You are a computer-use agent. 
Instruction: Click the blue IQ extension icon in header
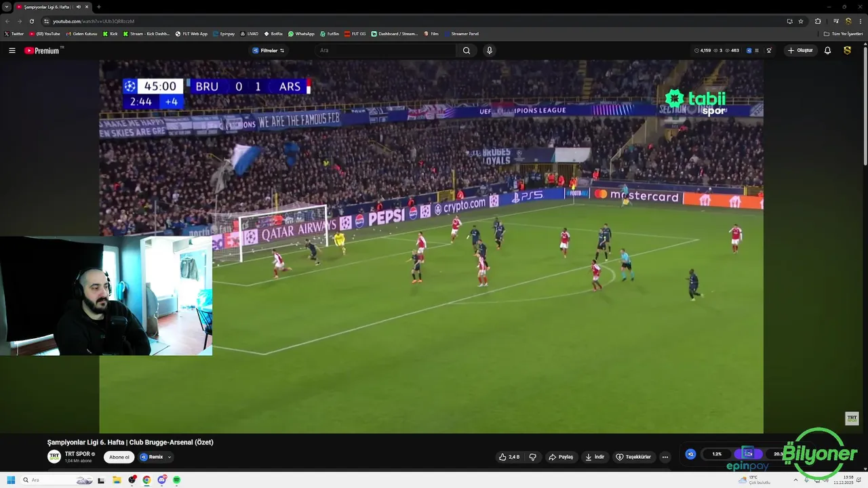tap(749, 50)
